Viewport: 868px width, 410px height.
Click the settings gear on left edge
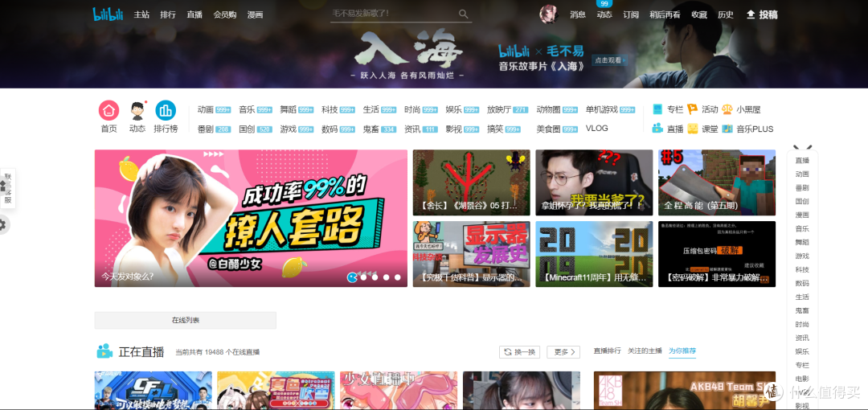click(3, 224)
